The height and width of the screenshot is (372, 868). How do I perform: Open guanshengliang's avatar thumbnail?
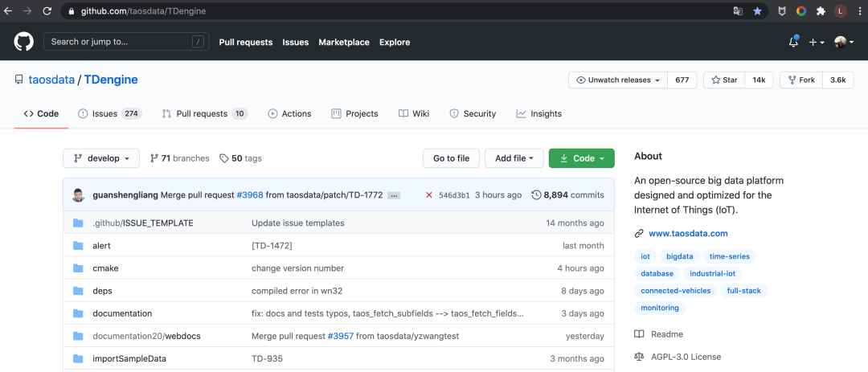[79, 195]
